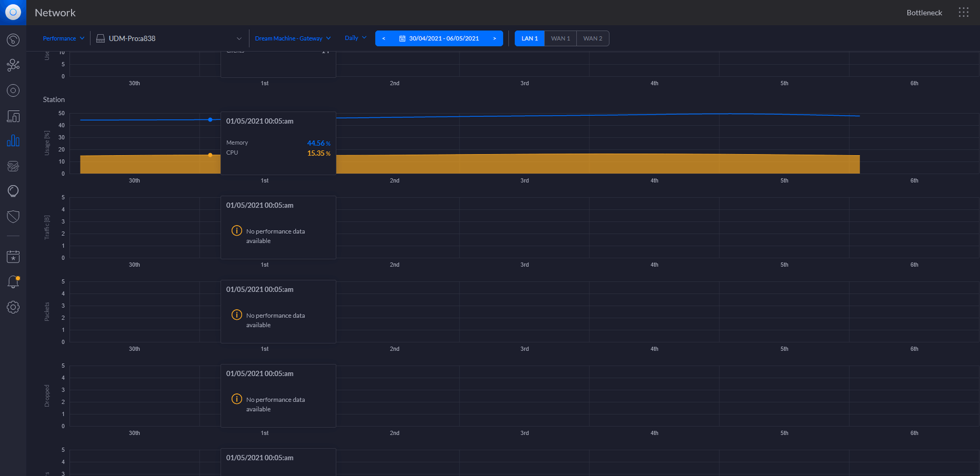The width and height of the screenshot is (980, 476).
Task: Open the Dream Machine - Gateway dropdown
Action: pos(293,38)
